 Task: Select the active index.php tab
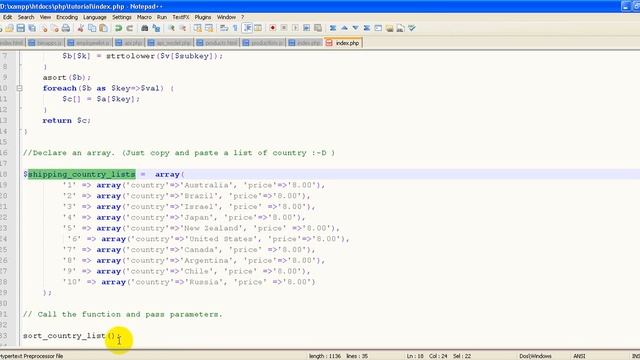pos(343,43)
